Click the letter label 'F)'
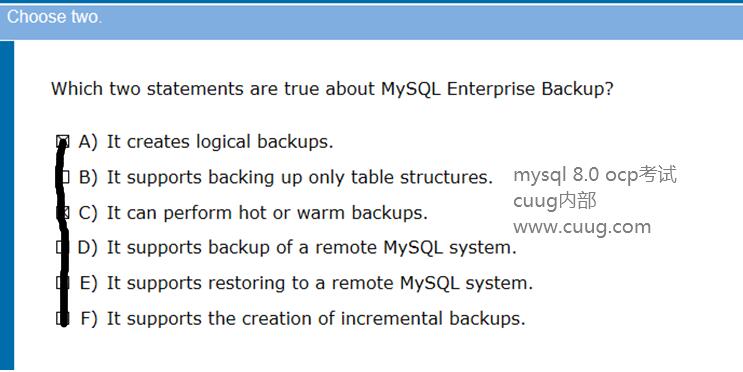The width and height of the screenshot is (743, 372). (89, 318)
